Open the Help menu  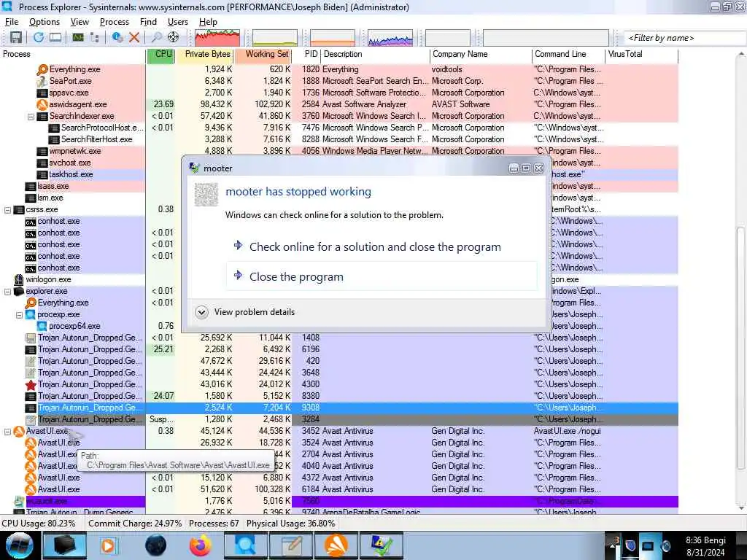tap(208, 22)
